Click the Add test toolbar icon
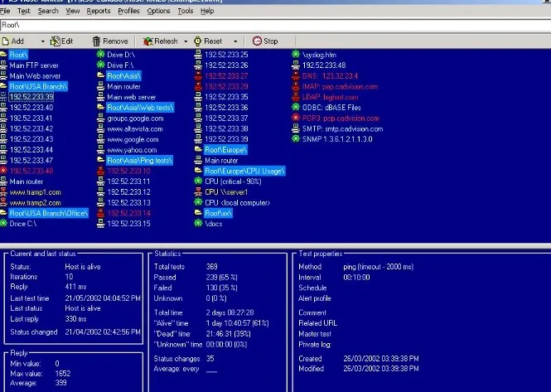 click(5, 41)
